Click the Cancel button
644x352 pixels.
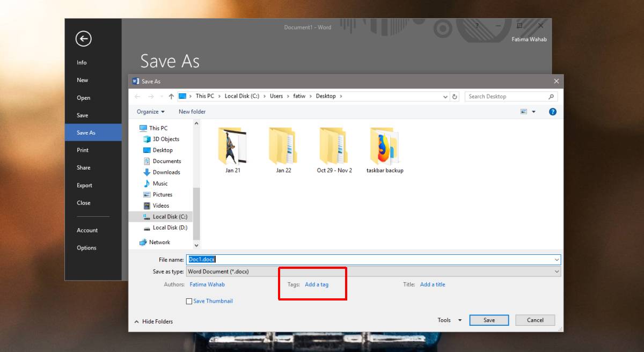(535, 320)
